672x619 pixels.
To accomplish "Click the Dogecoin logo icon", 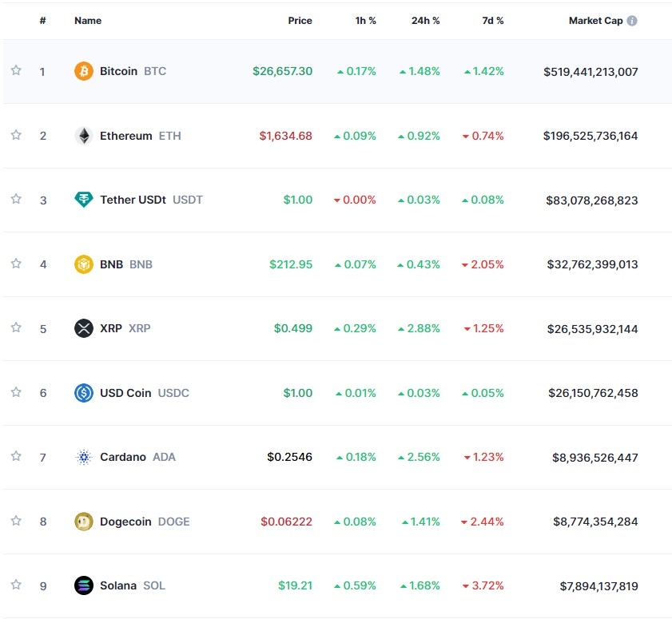I will pyautogui.click(x=84, y=522).
